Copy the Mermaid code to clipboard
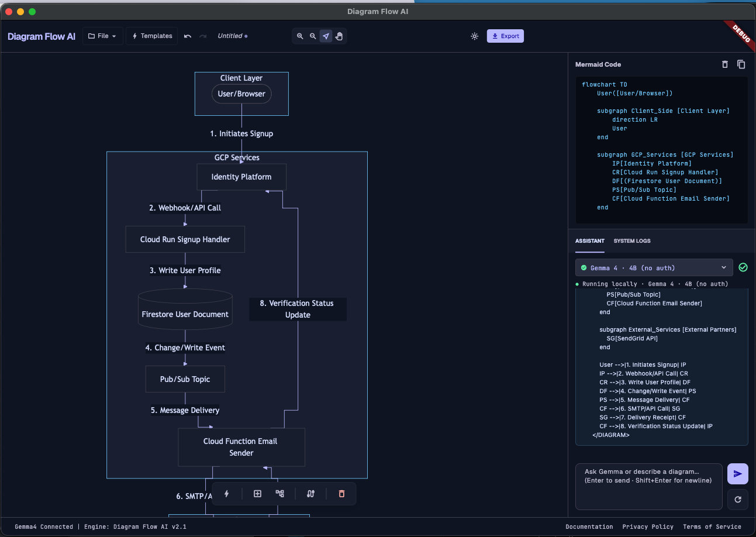 pyautogui.click(x=741, y=64)
